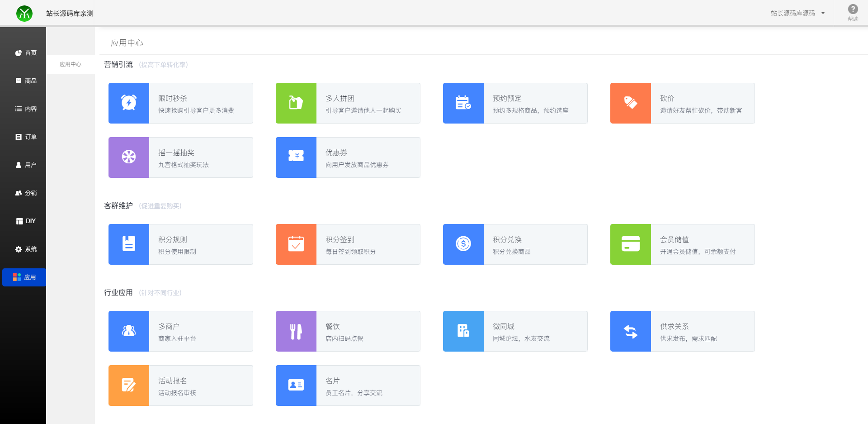Viewport: 868px width, 424px height.
Task: Click the 微同城 building icon
Action: [x=463, y=331]
